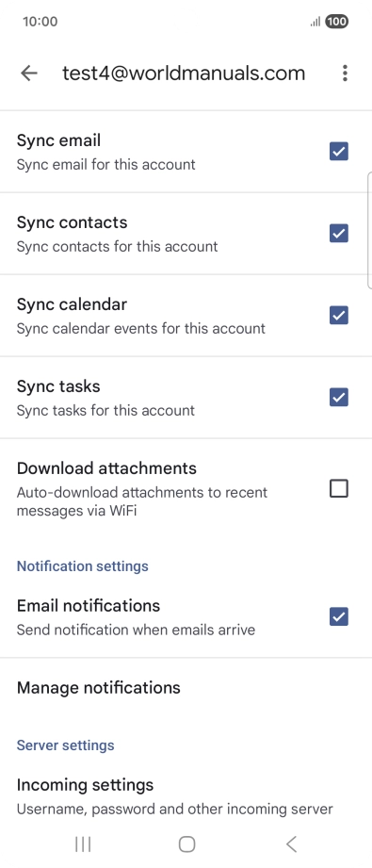Enable the Download attachments checkbox

[x=339, y=489]
